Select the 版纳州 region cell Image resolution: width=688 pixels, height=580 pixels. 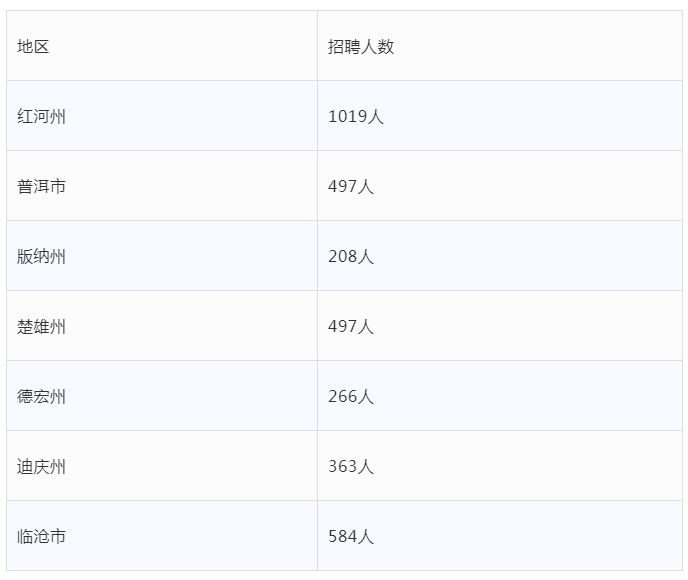click(41, 257)
